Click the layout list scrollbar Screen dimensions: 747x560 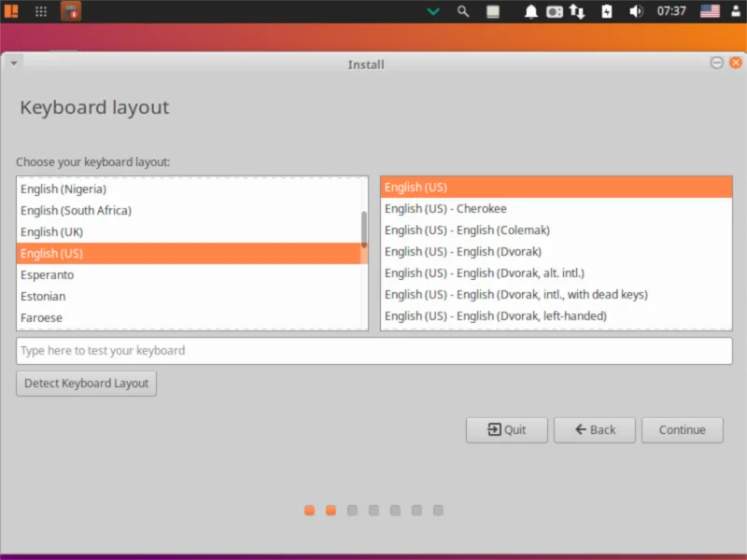(x=364, y=230)
